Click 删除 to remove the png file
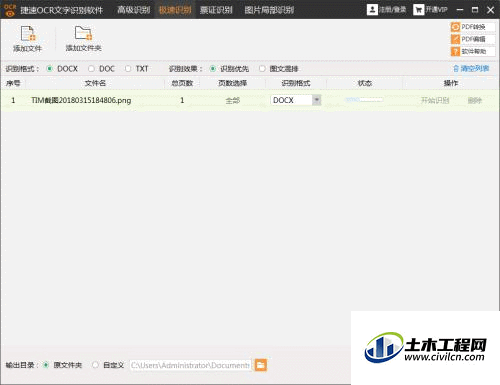 coord(475,100)
